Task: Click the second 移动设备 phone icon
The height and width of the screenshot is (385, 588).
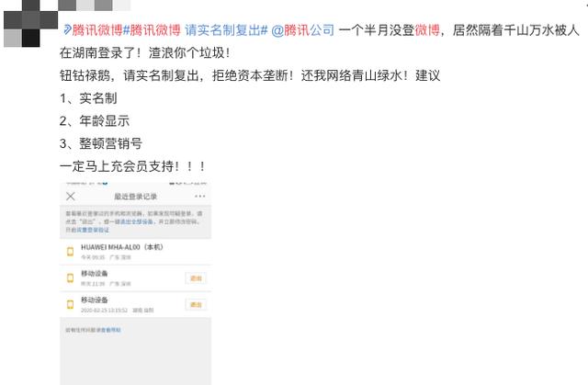Action: click(x=70, y=277)
